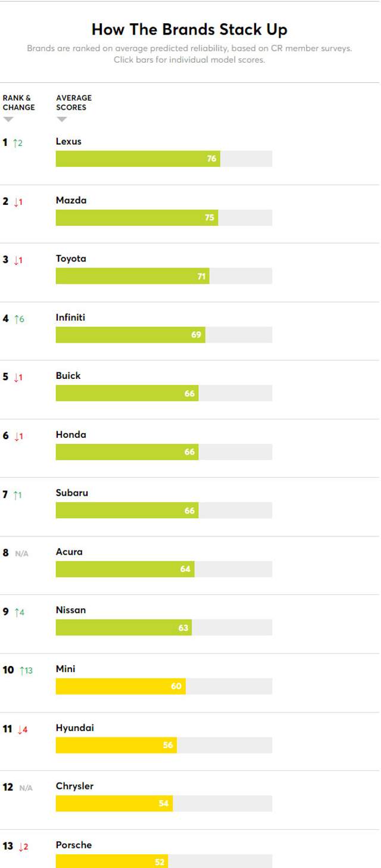Image resolution: width=381 pixels, height=868 pixels.
Task: Select the Buick brand name
Action: [68, 376]
